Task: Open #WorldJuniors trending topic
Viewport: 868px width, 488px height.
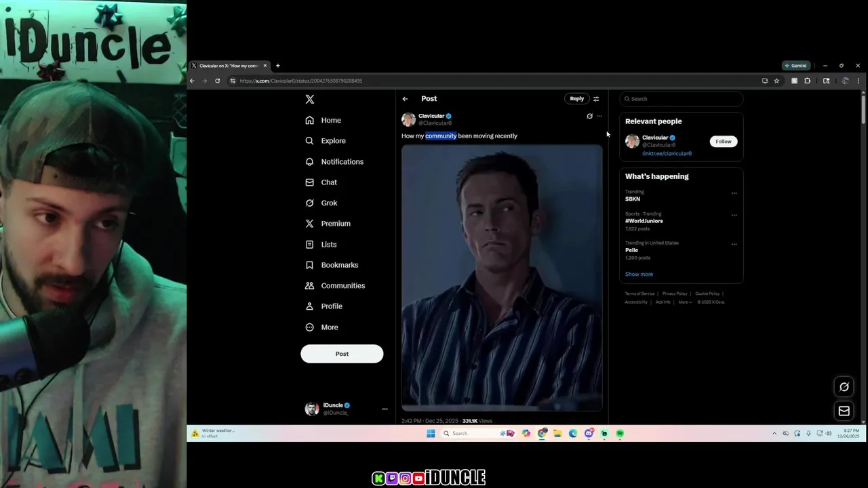Action: [644, 221]
